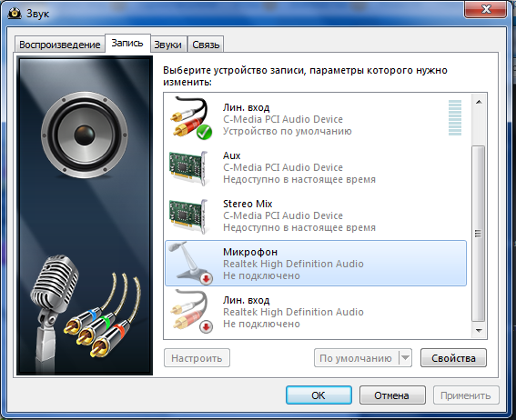
Task: Click the Aux sound card icon
Action: [x=189, y=167]
